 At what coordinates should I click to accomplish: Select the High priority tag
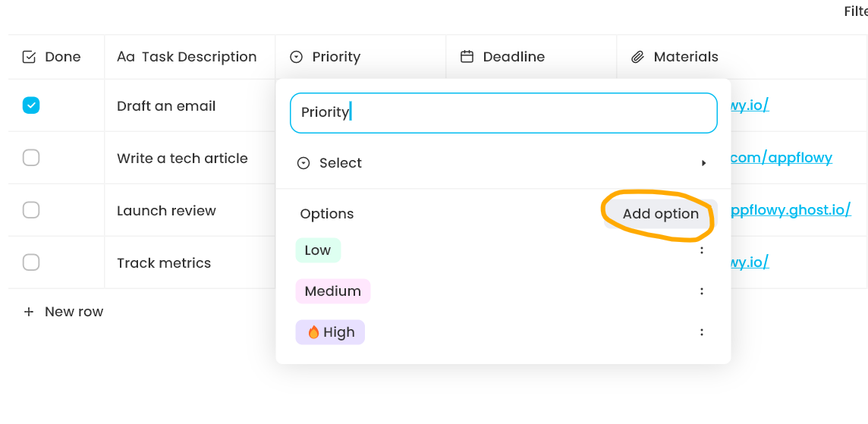tap(330, 332)
